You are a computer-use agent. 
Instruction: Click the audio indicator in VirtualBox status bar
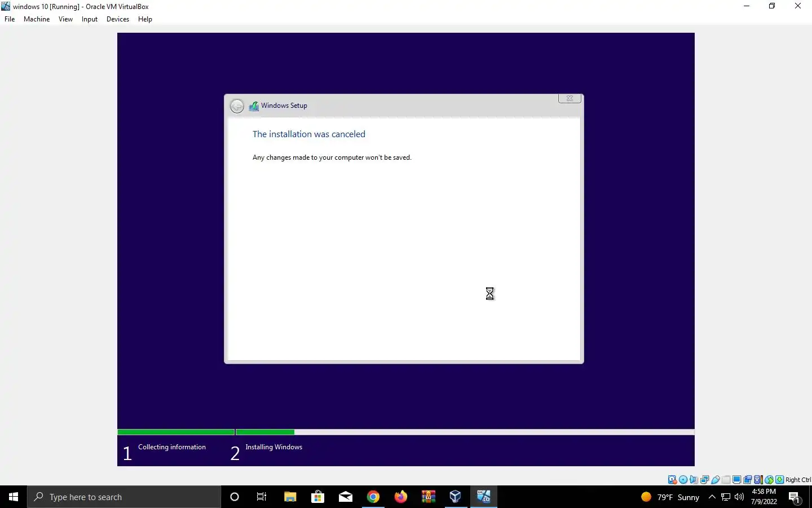click(694, 480)
